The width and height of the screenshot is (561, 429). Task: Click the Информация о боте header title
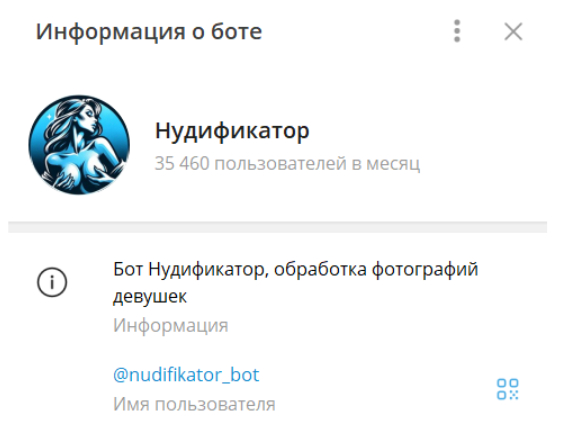click(x=149, y=31)
